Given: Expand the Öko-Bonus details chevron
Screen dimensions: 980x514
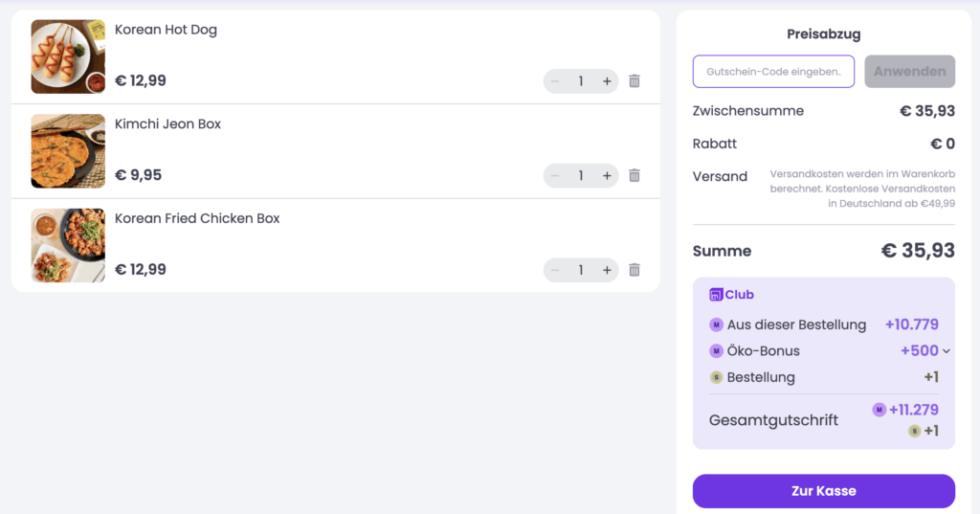Looking at the screenshot, I should pos(947,351).
